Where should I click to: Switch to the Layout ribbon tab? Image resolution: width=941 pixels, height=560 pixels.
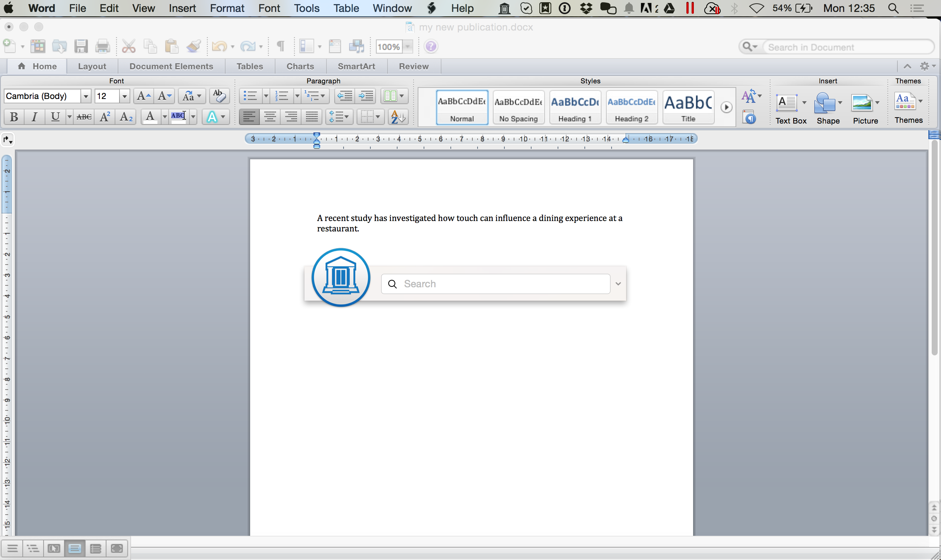[x=91, y=66]
